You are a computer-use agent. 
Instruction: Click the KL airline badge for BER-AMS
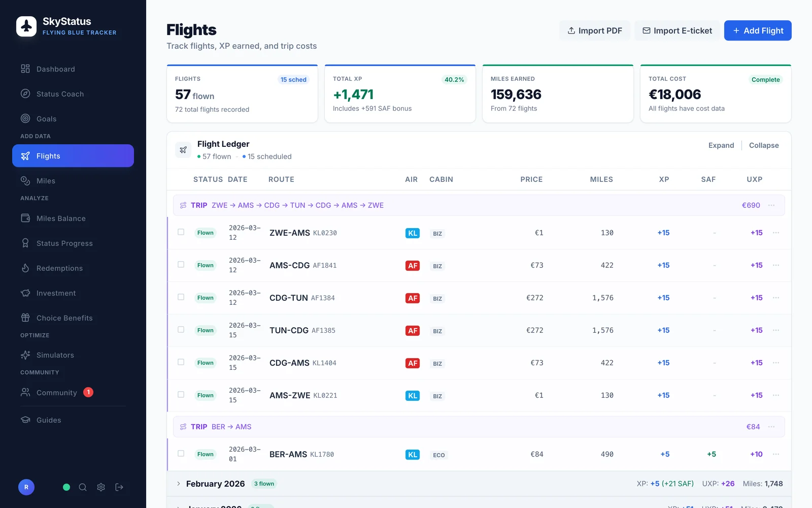click(413, 455)
